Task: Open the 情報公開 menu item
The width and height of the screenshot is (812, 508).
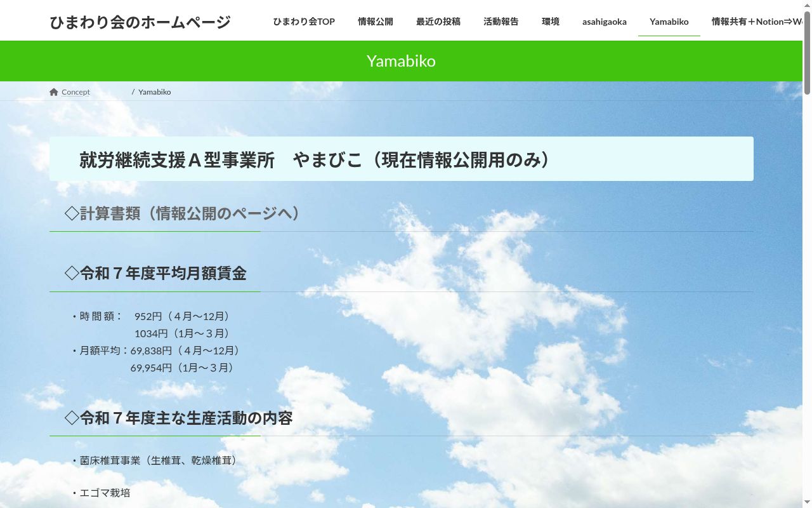Action: (376, 22)
